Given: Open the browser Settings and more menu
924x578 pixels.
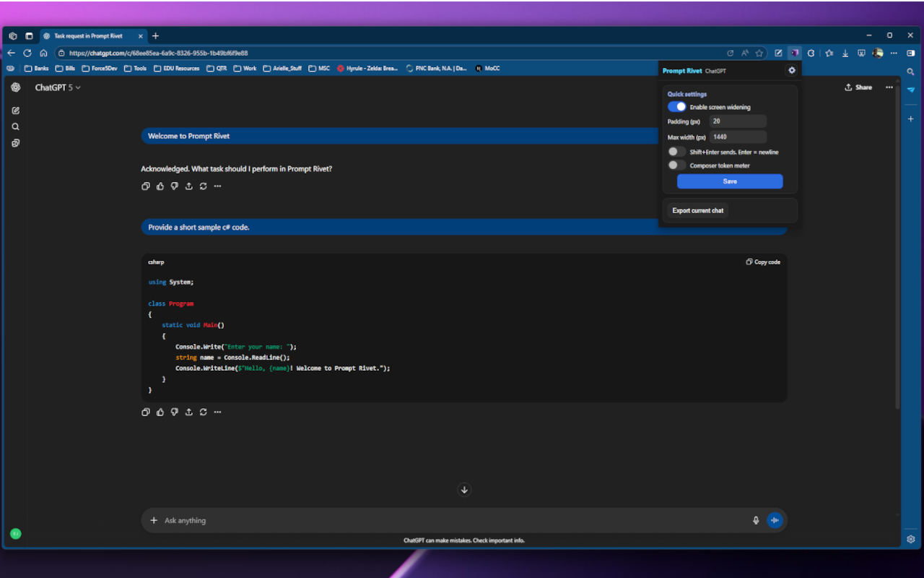Looking at the screenshot, I should [x=894, y=53].
